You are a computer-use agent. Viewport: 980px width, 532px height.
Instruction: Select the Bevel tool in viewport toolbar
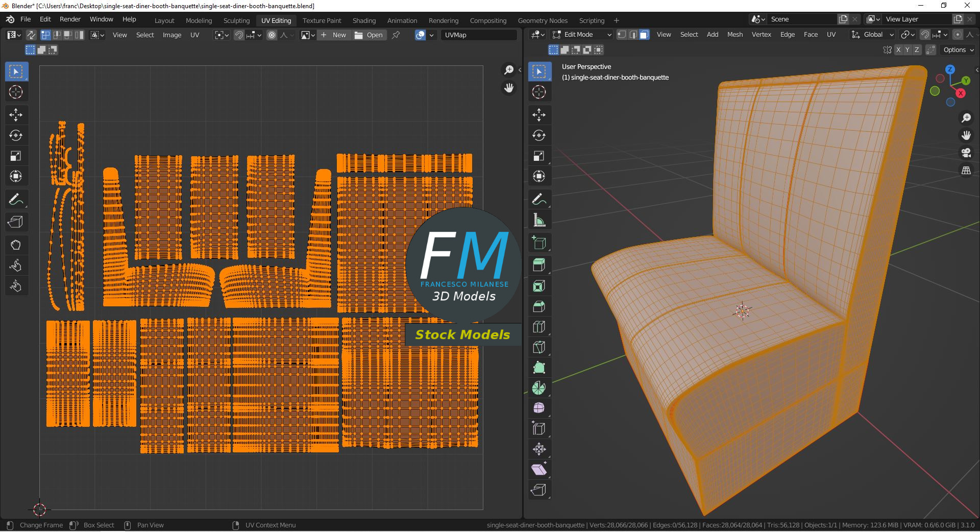(539, 306)
